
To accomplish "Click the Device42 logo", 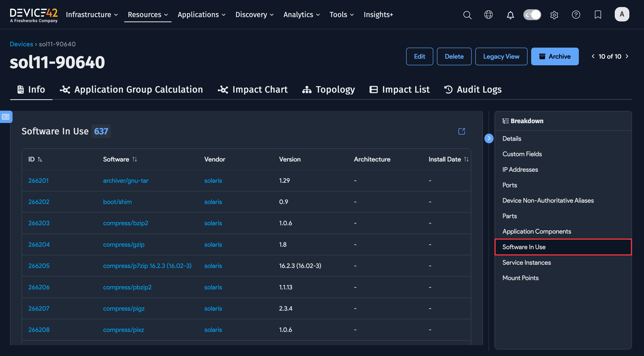I will pos(34,14).
